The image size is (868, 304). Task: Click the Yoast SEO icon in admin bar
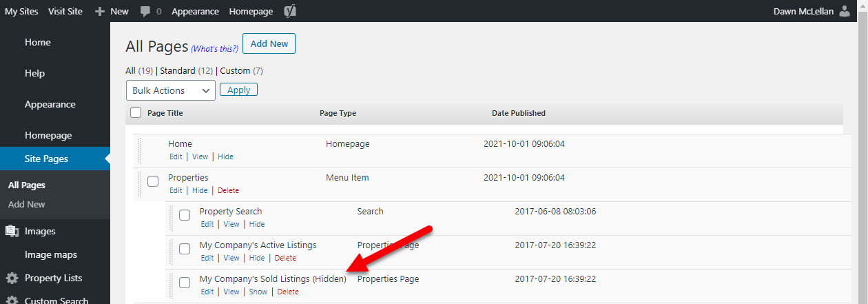(x=291, y=11)
